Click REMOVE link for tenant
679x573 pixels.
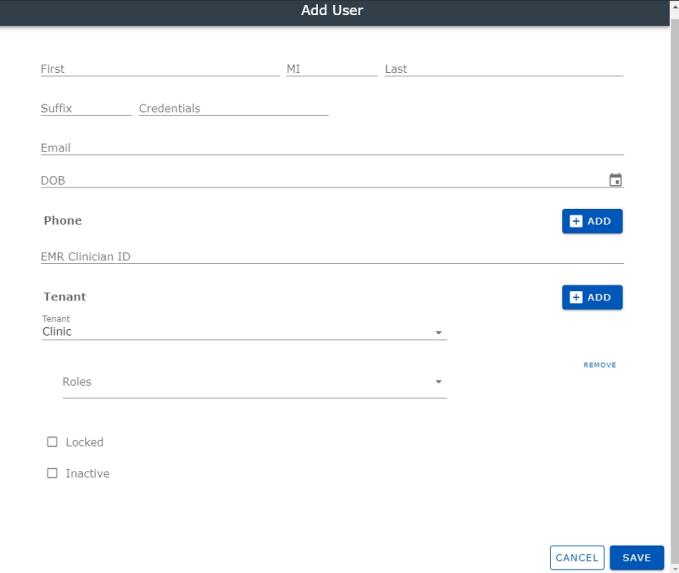coord(599,365)
